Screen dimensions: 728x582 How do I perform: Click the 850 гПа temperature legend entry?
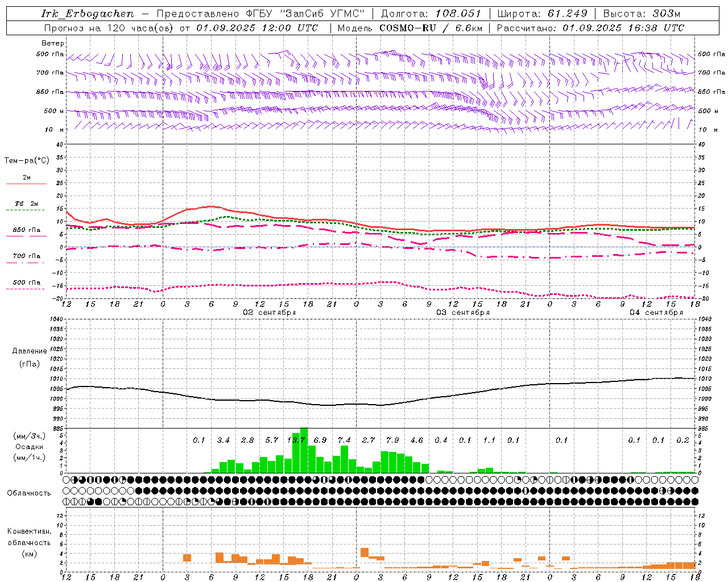27,230
